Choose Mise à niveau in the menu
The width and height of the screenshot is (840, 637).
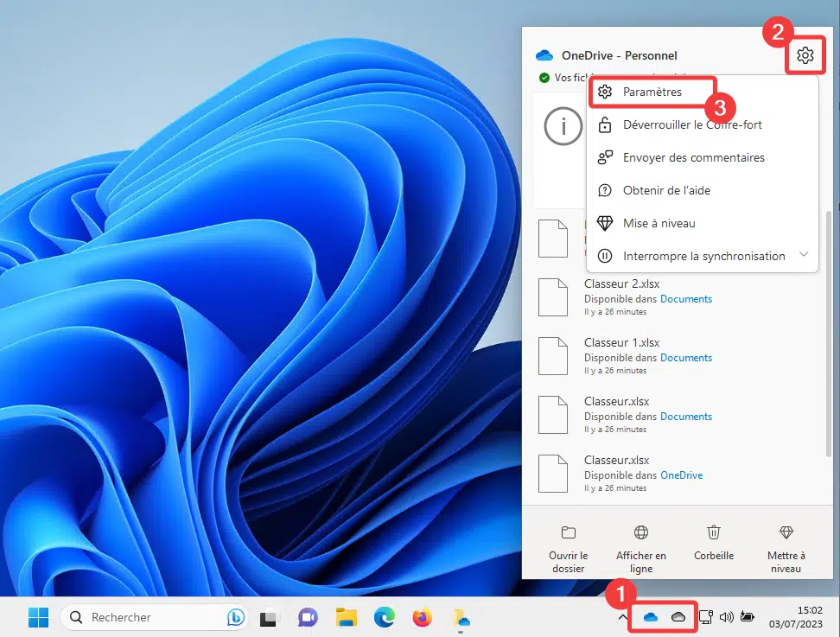point(703,223)
